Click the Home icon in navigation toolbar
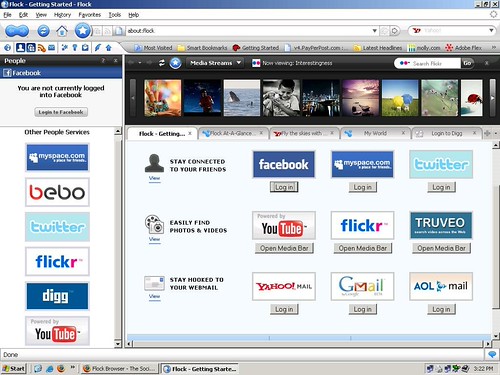Image resolution: width=500 pixels, height=375 pixels. coord(62,31)
